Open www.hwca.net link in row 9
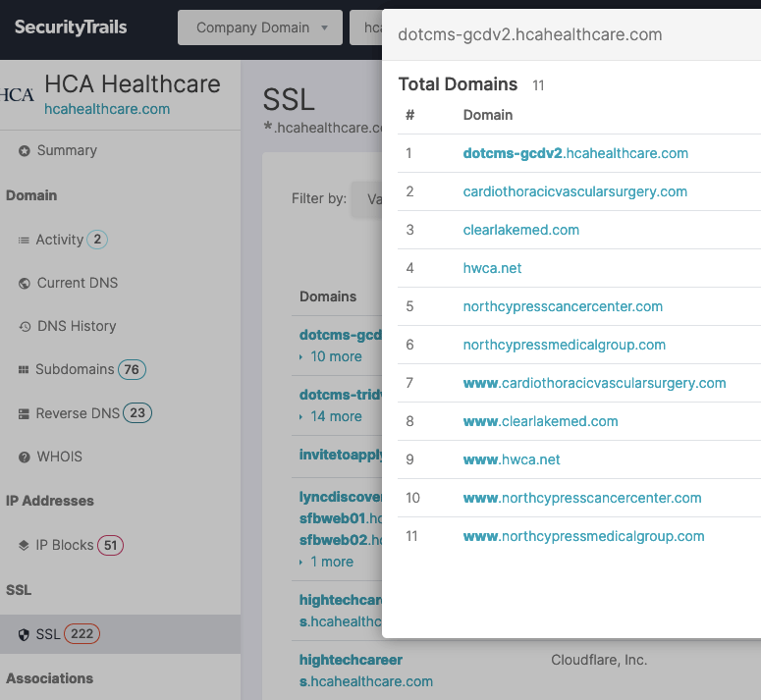The image size is (761, 700). pyautogui.click(x=512, y=459)
